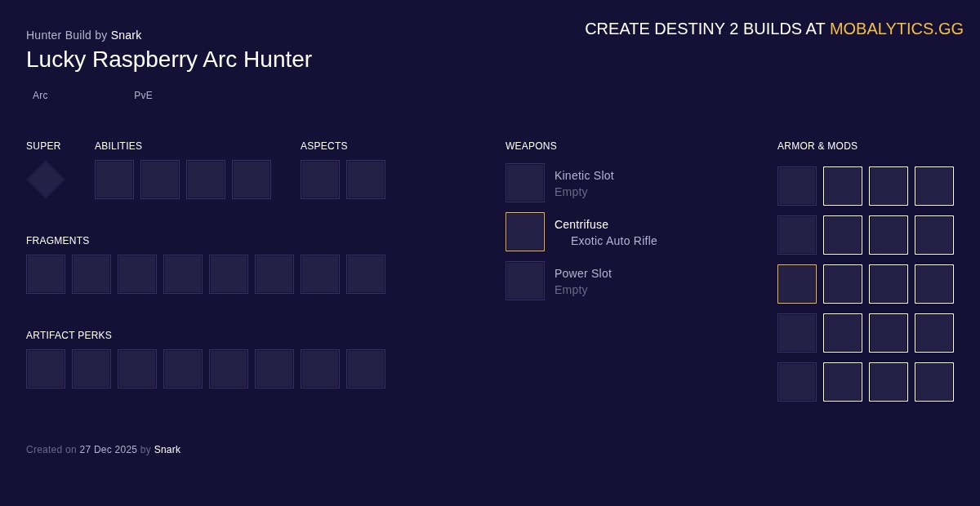Click the last Abilities slot

pos(252,180)
